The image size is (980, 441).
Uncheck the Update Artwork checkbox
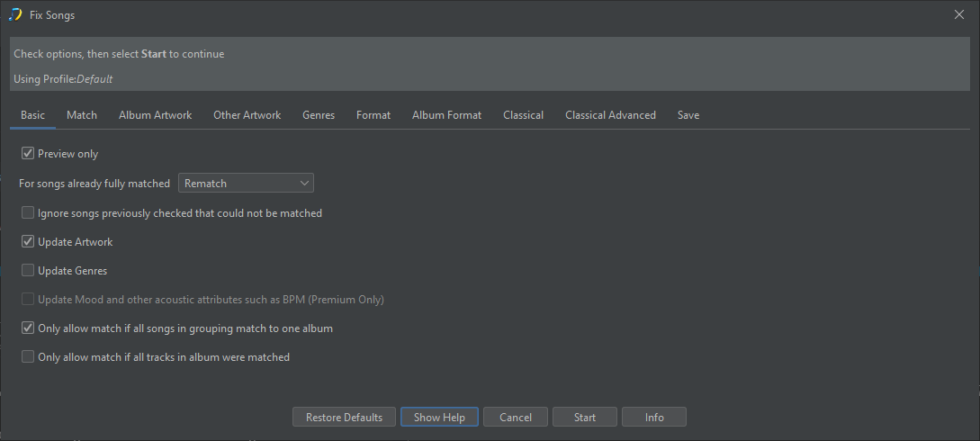point(28,242)
